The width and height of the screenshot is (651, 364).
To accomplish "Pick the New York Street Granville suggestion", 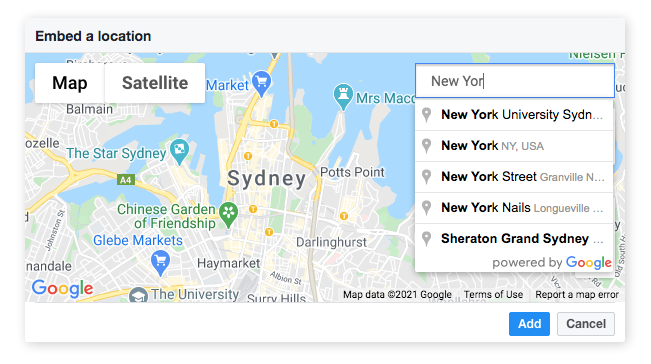I will [x=514, y=177].
